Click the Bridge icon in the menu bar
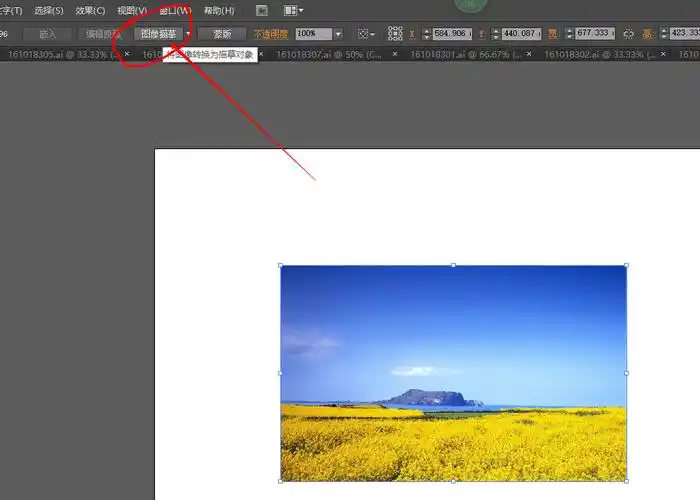The height and width of the screenshot is (500, 700). point(262,10)
